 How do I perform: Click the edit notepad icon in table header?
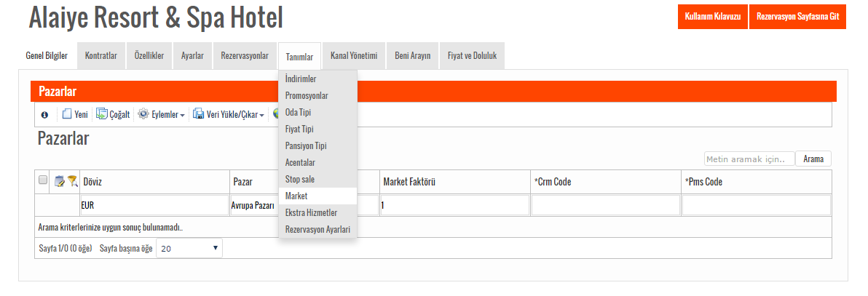[60, 181]
